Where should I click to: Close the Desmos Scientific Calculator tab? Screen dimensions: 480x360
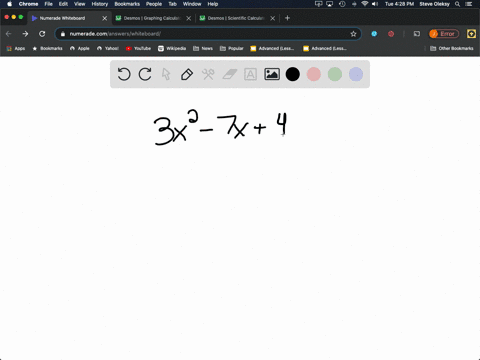point(273,18)
